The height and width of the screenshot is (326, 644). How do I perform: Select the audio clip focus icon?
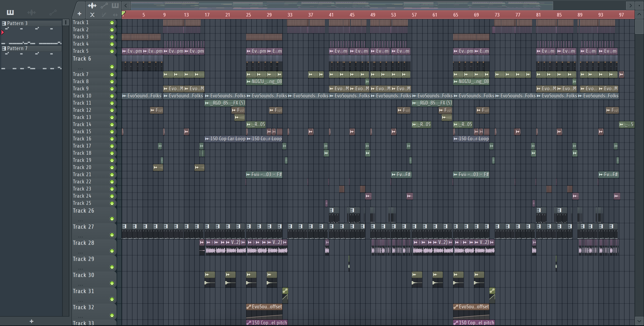coord(92,6)
